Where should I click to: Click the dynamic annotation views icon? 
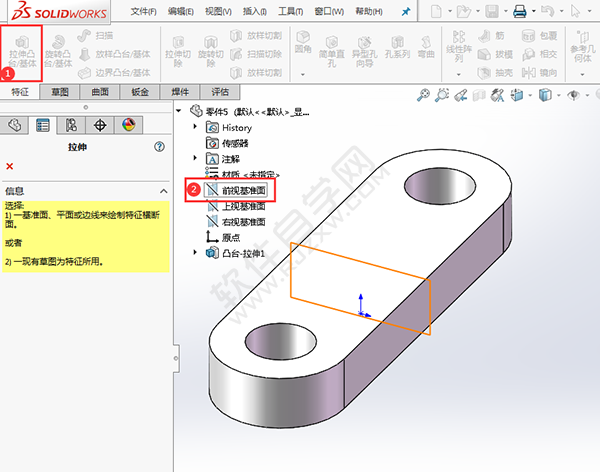pyautogui.click(x=497, y=95)
